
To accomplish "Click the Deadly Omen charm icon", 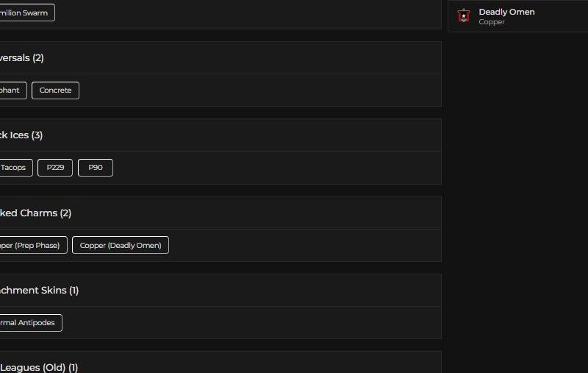I will click(x=463, y=16).
